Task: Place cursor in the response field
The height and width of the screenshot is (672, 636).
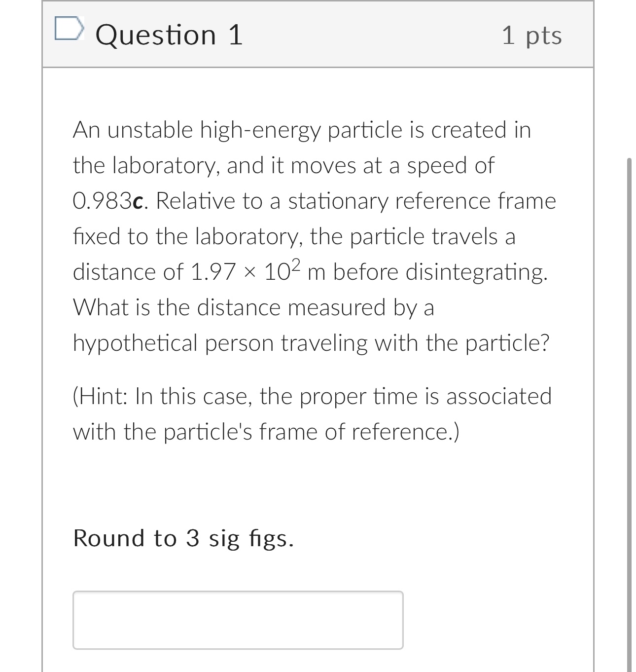Action: 238,619
